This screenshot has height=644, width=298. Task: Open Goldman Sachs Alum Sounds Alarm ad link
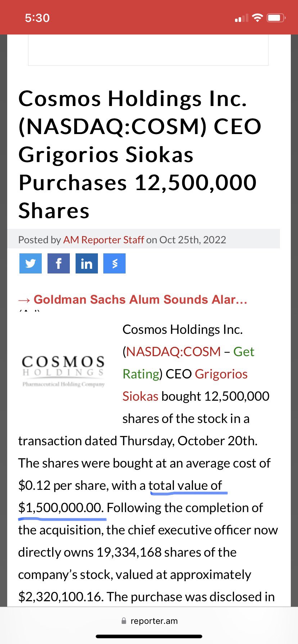click(133, 299)
